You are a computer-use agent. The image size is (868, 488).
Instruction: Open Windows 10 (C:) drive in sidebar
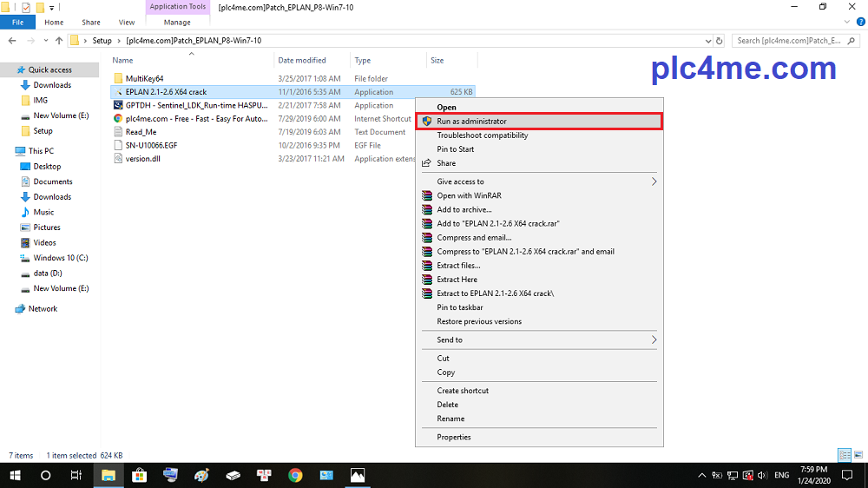[x=61, y=258]
